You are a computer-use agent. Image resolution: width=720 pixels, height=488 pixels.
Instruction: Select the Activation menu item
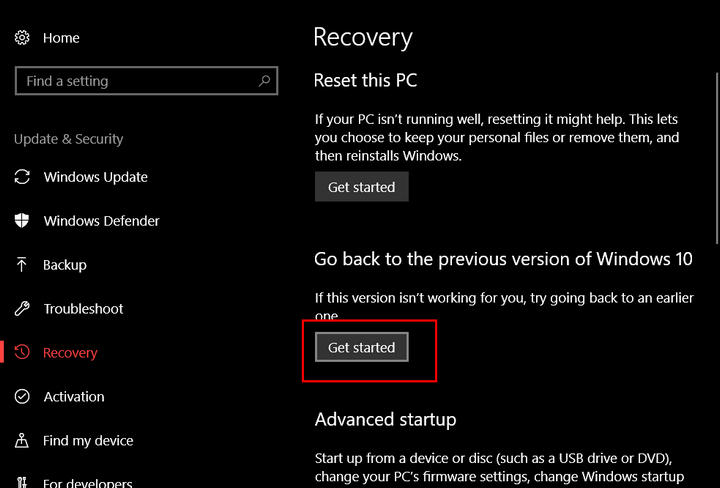(x=74, y=396)
